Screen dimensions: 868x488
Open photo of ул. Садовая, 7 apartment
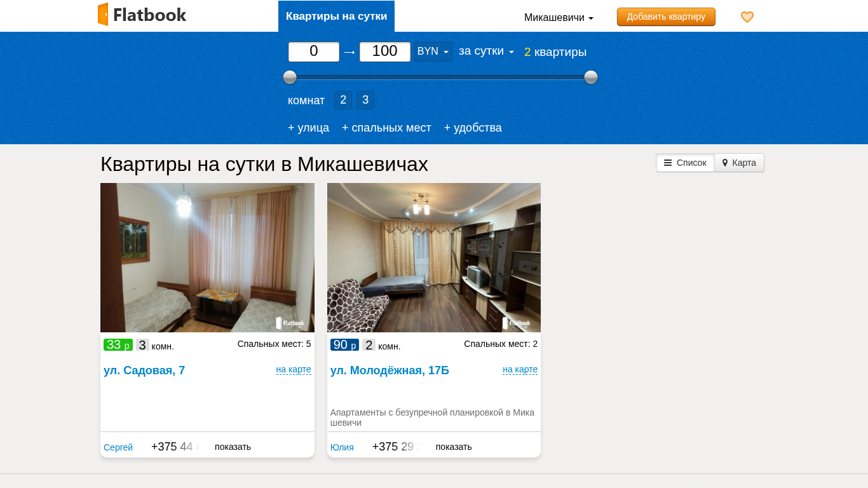coord(207,257)
